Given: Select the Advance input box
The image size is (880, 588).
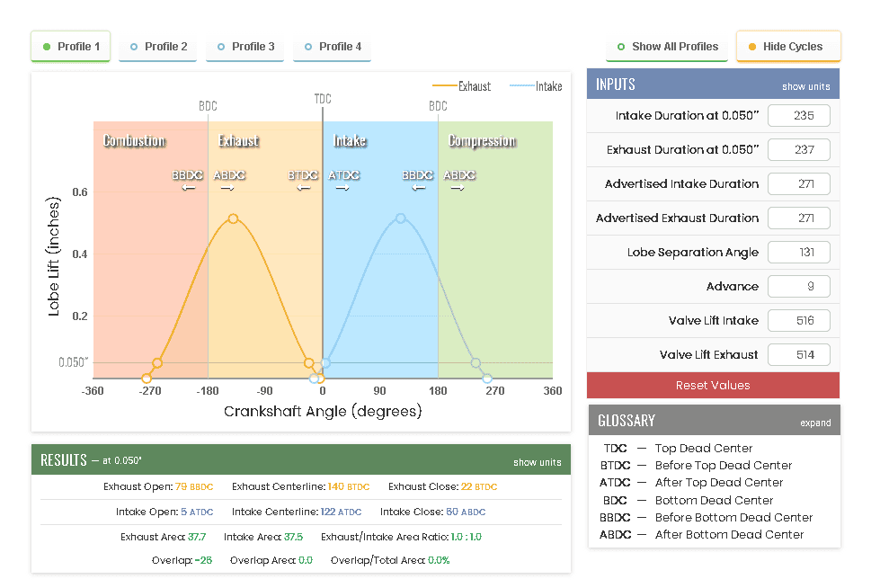Looking at the screenshot, I should [x=798, y=287].
